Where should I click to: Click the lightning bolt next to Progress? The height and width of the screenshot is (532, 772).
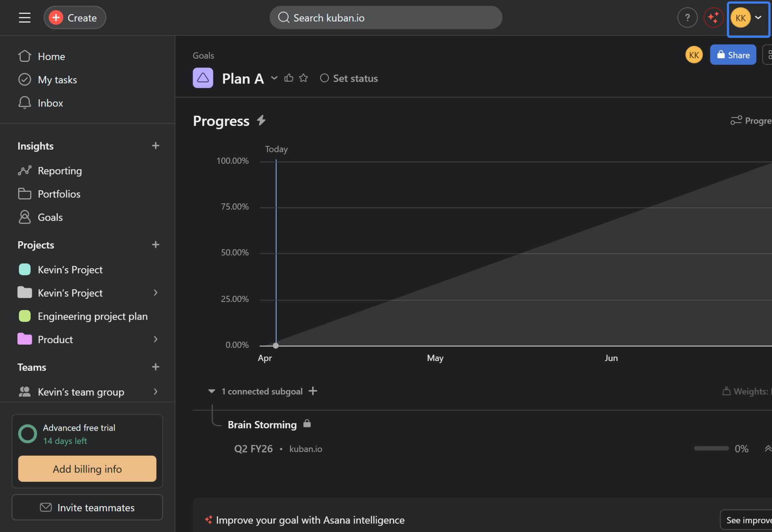pyautogui.click(x=261, y=120)
